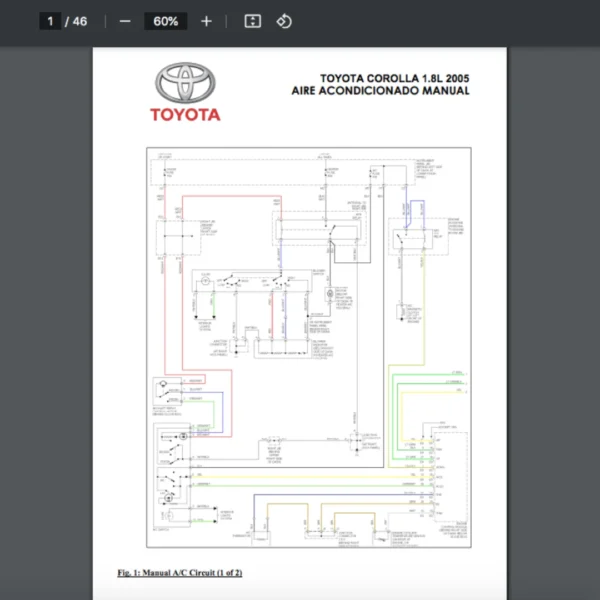Click the long red vertical wire on diagram's left
Image resolution: width=600 pixels, height=600 pixels.
click(232, 400)
